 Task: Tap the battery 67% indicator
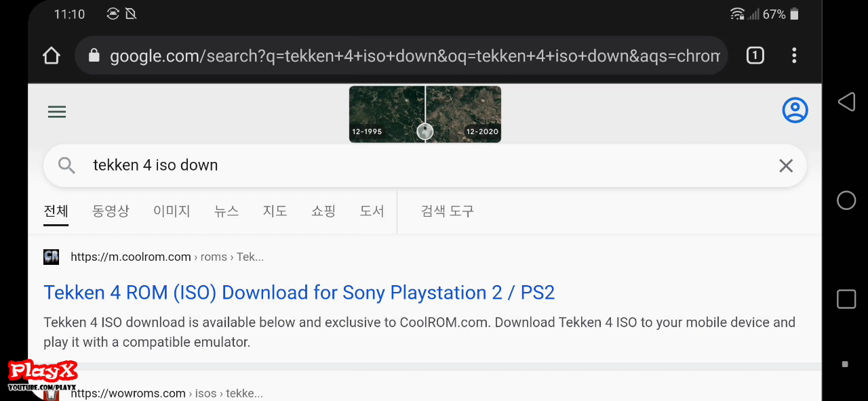point(781,14)
